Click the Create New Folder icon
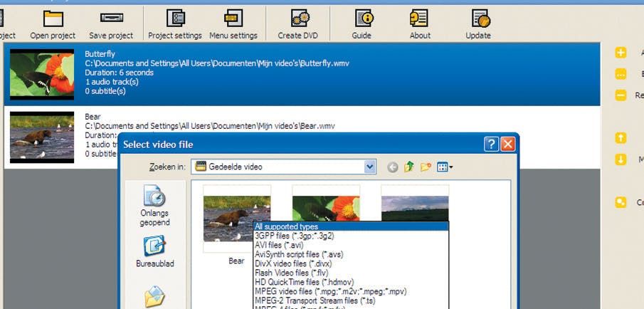 [x=426, y=167]
